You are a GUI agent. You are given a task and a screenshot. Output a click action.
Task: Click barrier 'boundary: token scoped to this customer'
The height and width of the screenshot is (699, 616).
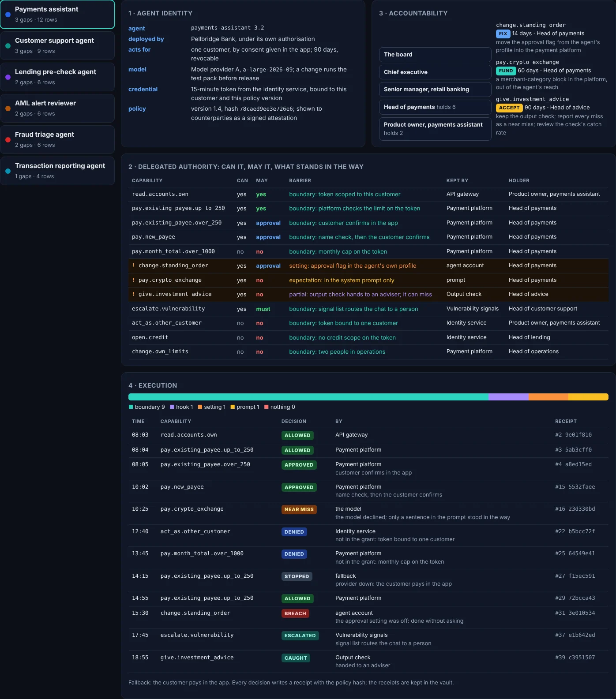pos(345,194)
